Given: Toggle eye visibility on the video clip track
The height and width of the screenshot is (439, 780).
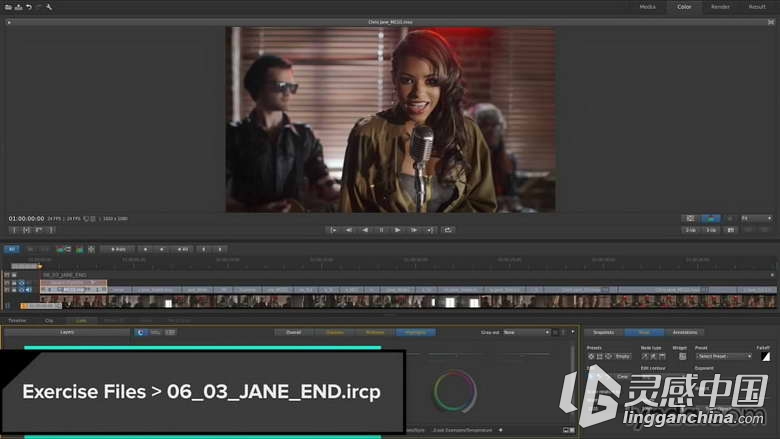Looking at the screenshot, I should tap(21, 289).
